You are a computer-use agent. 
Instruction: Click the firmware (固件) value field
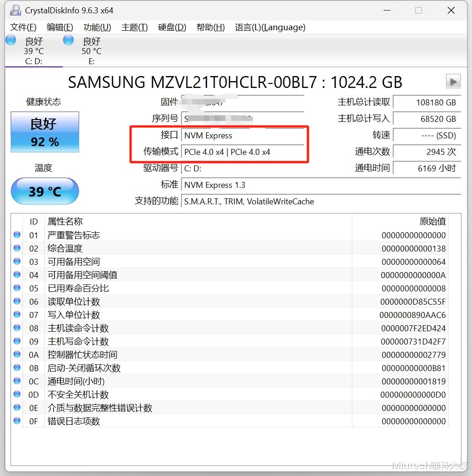coord(243,102)
